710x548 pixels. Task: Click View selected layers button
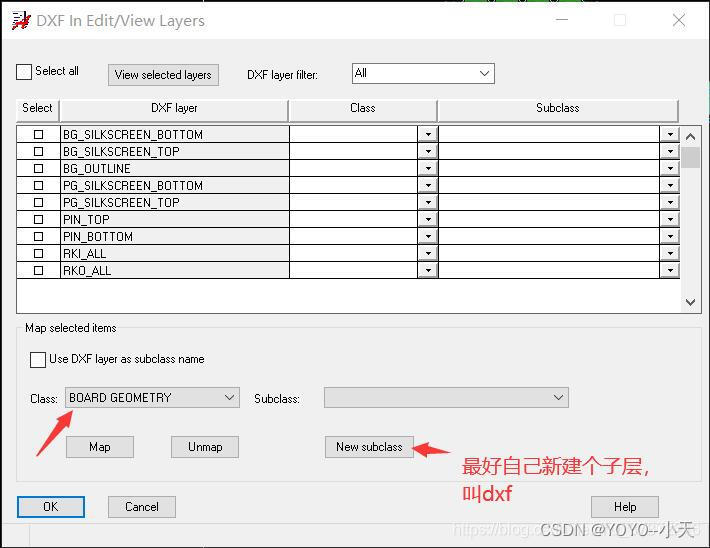click(x=163, y=75)
